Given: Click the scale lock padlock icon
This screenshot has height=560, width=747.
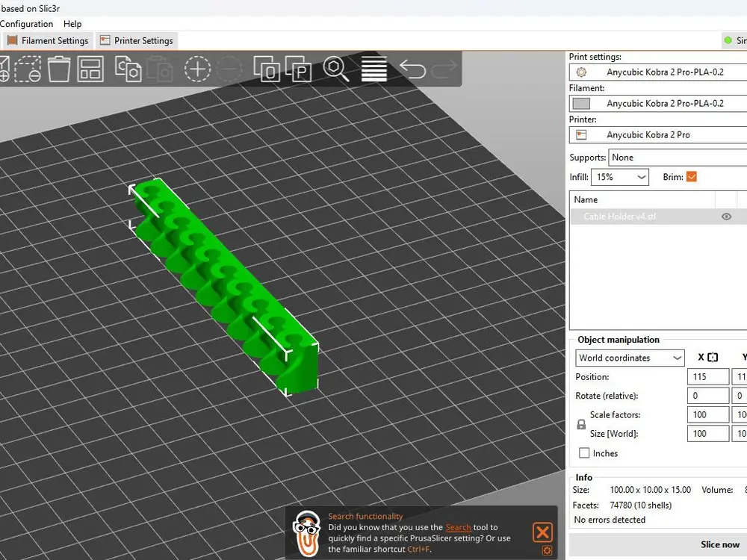Looking at the screenshot, I should coord(581,424).
